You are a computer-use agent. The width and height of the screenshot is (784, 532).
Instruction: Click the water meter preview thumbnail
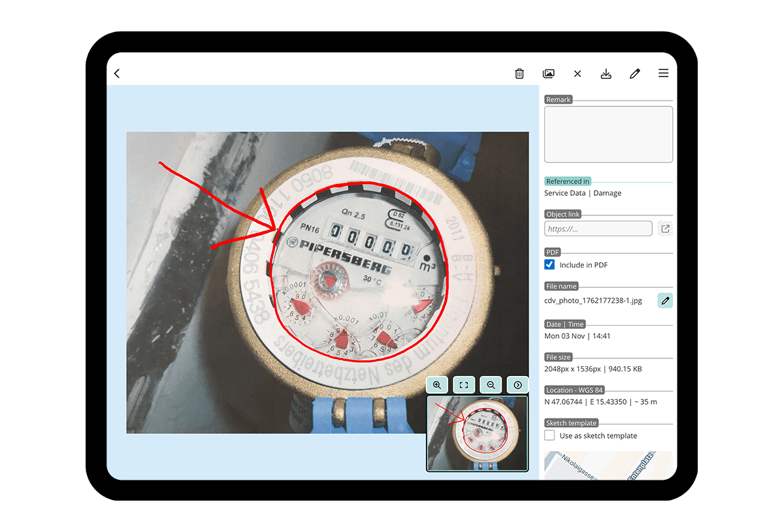(x=477, y=433)
